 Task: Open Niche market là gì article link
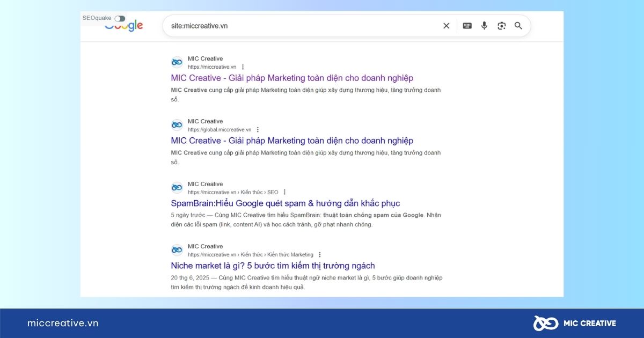(273, 266)
